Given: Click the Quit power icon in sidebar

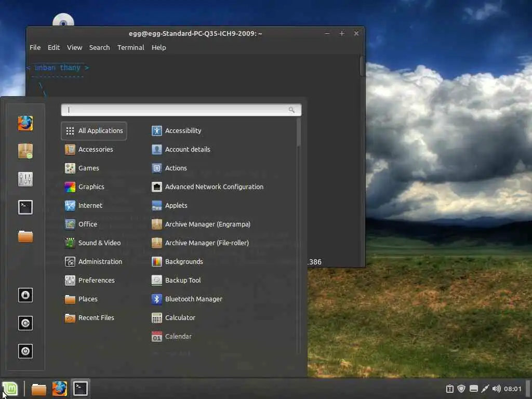Looking at the screenshot, I should (25, 351).
